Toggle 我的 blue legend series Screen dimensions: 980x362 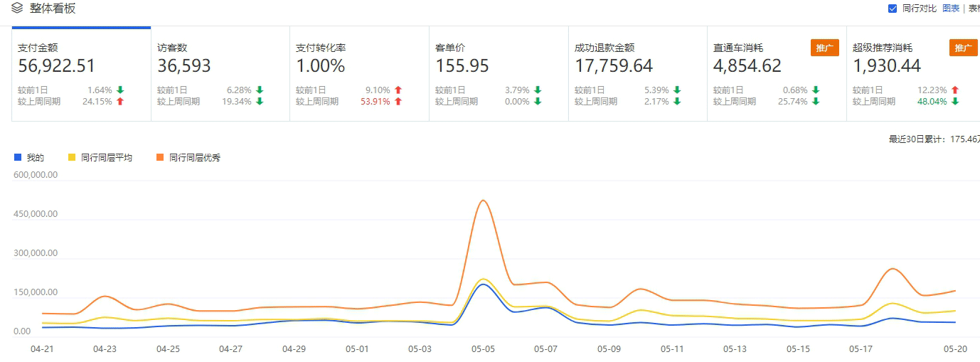[x=29, y=158]
